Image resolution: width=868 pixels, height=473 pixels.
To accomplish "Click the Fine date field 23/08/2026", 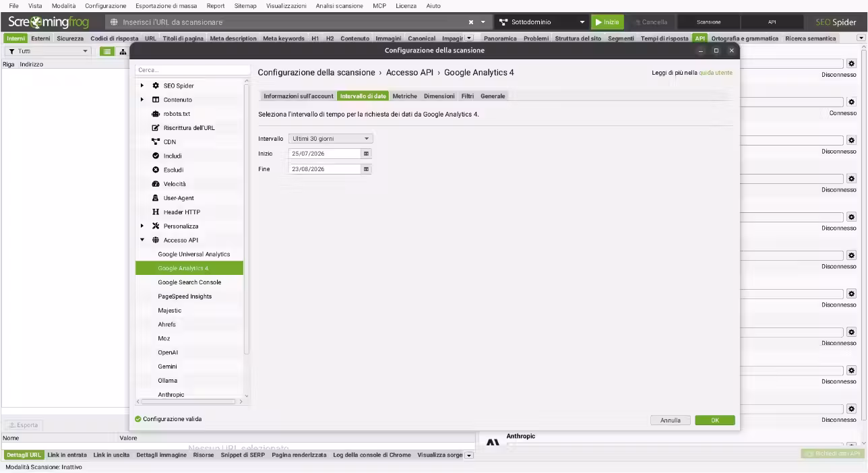I will (325, 169).
